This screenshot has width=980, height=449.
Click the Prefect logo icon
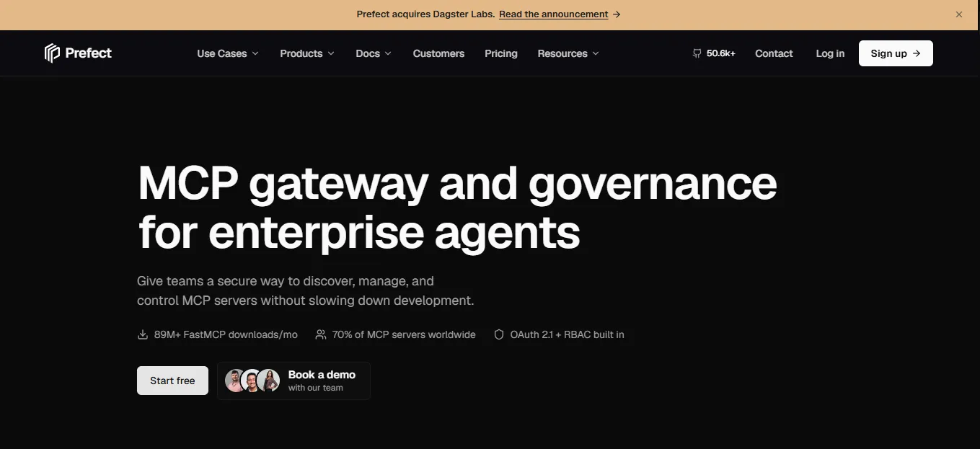click(x=52, y=53)
